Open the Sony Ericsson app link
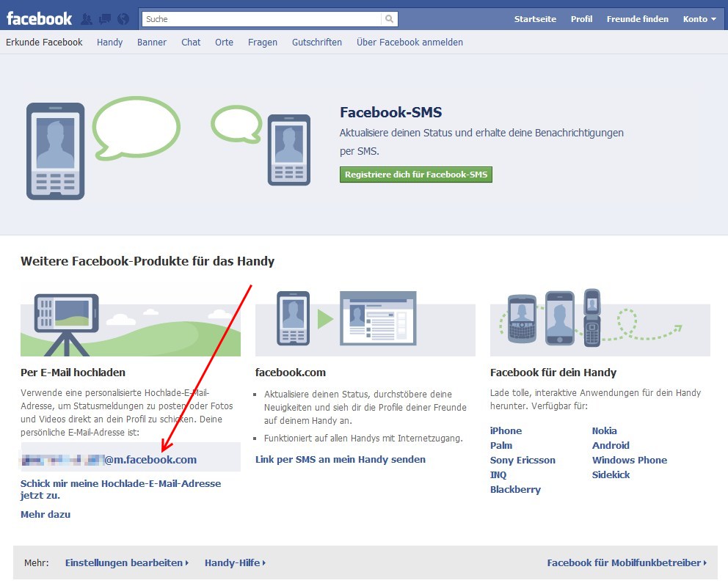Image resolution: width=728 pixels, height=583 pixels. [x=523, y=461]
